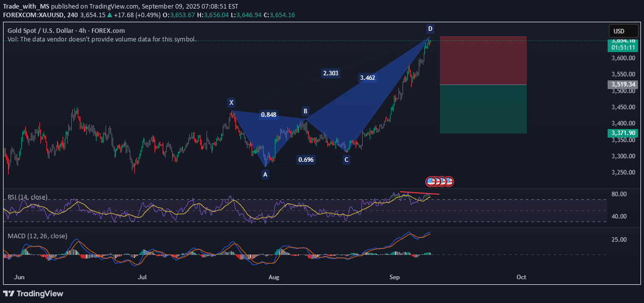Click the 3.462 ratio label
The width and height of the screenshot is (644, 303).
point(367,78)
